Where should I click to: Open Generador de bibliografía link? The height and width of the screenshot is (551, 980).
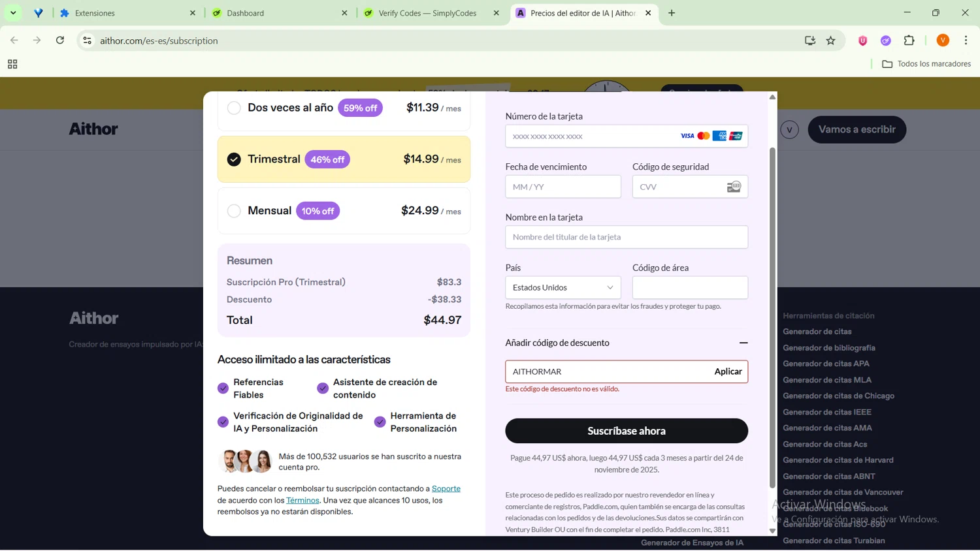click(x=829, y=348)
